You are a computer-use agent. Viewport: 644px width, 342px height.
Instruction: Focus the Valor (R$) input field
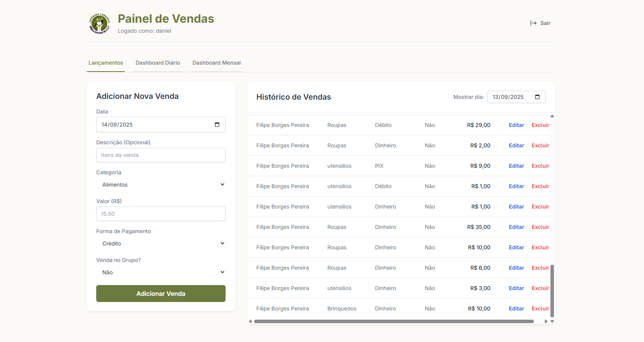[x=161, y=214]
